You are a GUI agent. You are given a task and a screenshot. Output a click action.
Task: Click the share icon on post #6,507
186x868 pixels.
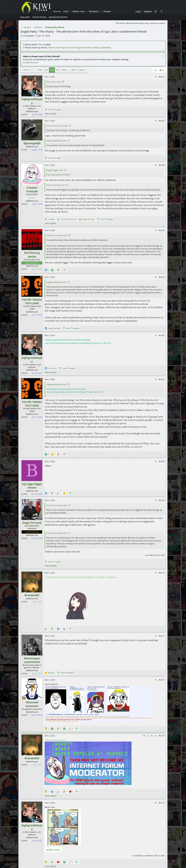coord(156,379)
